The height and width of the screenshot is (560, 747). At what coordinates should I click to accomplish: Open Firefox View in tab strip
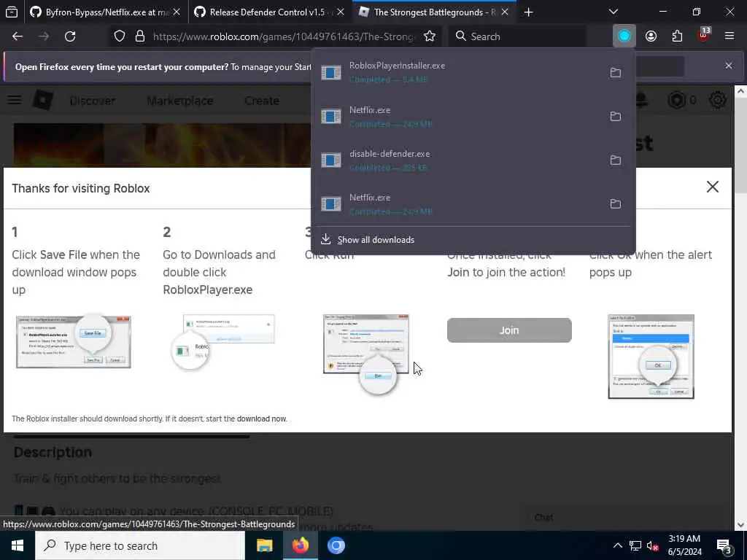(x=12, y=12)
